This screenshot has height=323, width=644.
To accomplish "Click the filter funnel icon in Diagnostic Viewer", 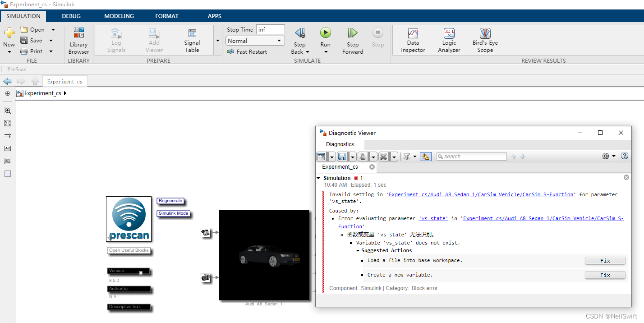I will pos(407,157).
